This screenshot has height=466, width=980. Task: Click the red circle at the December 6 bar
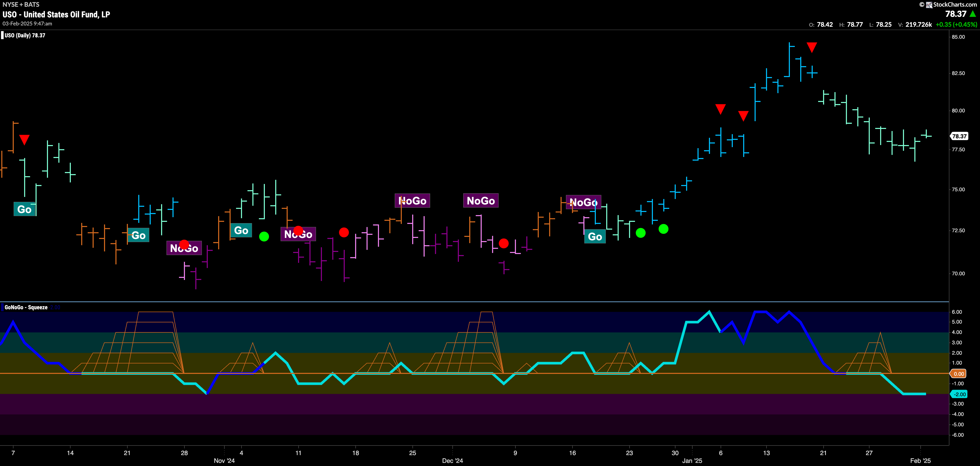504,243
